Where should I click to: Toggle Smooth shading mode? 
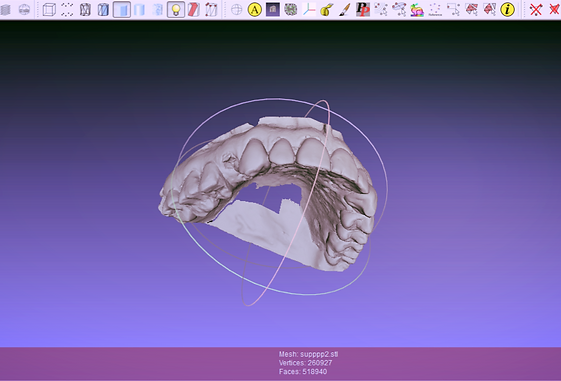point(140,10)
